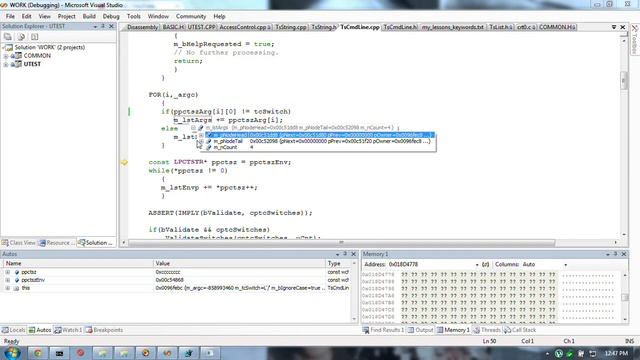Open the Community menu
The image size is (640, 360).
(x=191, y=16)
